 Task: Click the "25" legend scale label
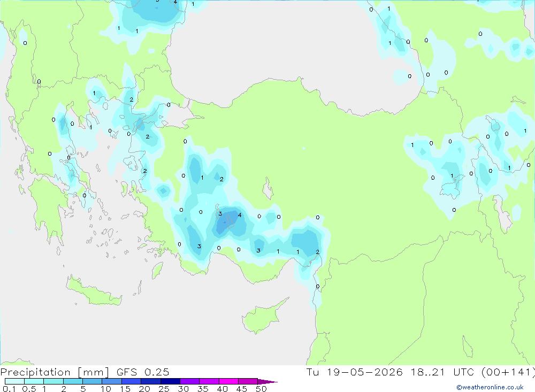(164, 389)
